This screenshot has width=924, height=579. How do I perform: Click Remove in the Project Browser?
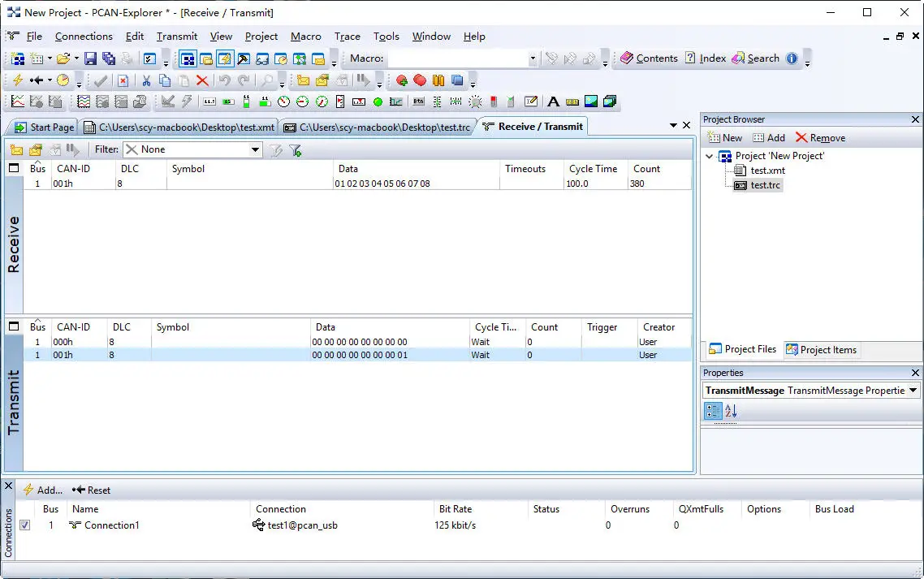click(x=820, y=138)
